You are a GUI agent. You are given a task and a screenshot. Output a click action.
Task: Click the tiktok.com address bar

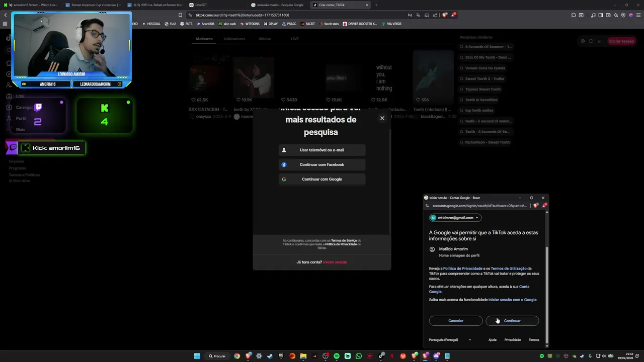[x=297, y=15]
